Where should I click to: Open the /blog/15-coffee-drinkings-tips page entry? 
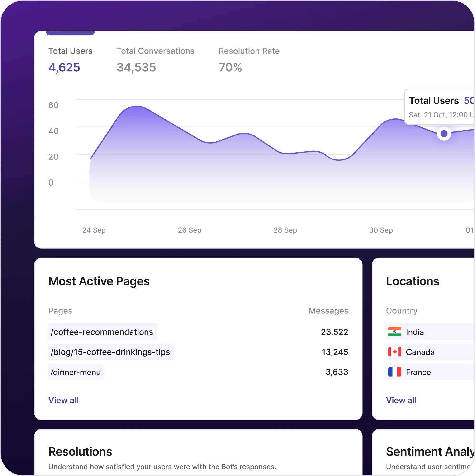[111, 352]
